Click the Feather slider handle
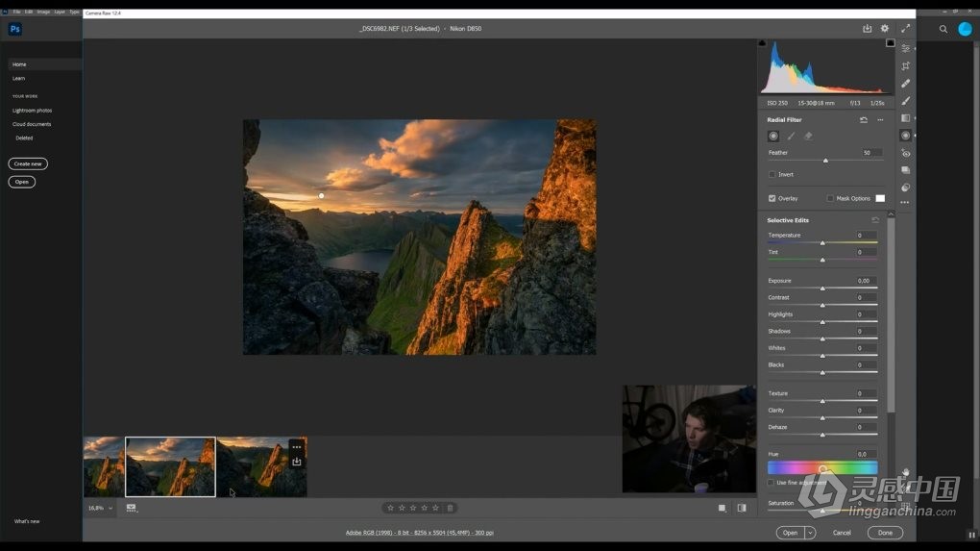Viewport: 980px width, 551px height. tap(825, 161)
